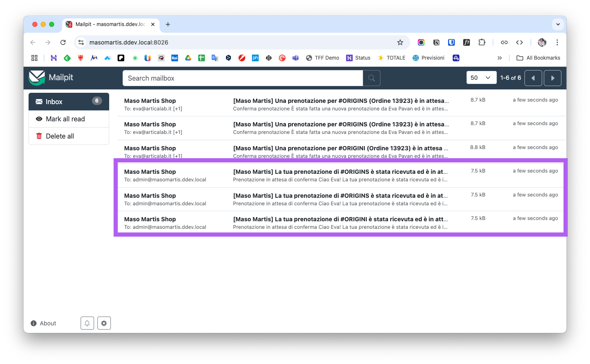Click Mark all read
Screen dimensions: 590x364
(x=69, y=119)
